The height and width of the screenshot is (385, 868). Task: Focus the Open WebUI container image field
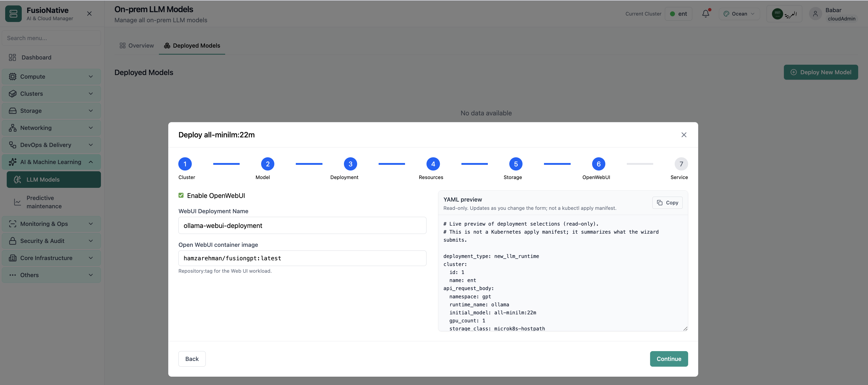tap(302, 258)
